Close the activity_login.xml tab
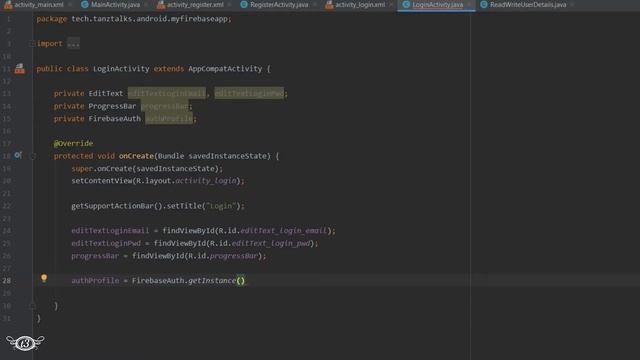This screenshot has height=360, width=640. point(391,4)
